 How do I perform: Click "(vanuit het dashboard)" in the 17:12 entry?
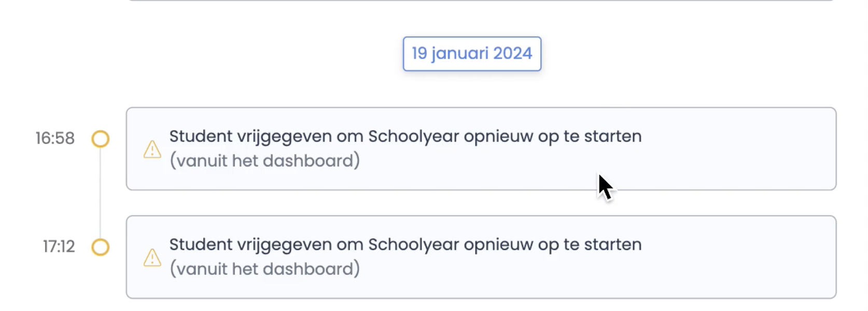pyautogui.click(x=264, y=270)
